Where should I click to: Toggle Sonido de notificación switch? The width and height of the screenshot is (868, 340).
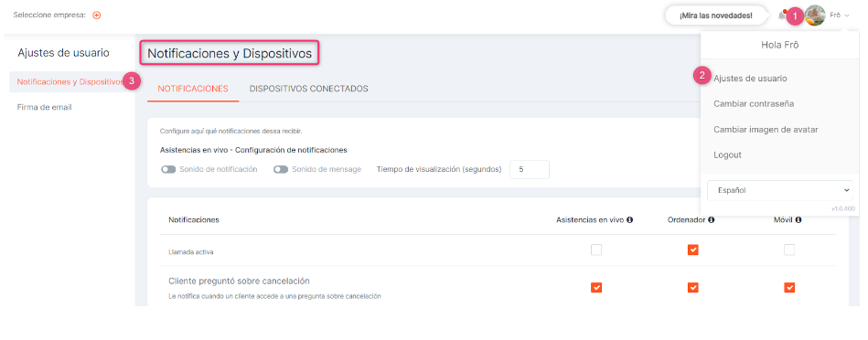168,170
